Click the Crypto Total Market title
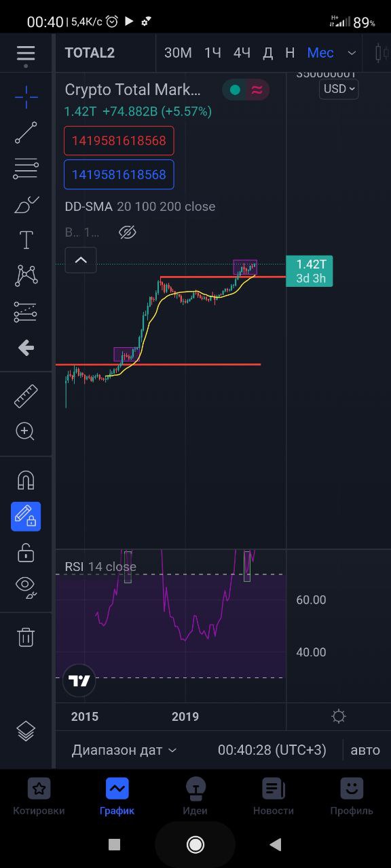Viewport: 391px width, 868px height. 133,90
